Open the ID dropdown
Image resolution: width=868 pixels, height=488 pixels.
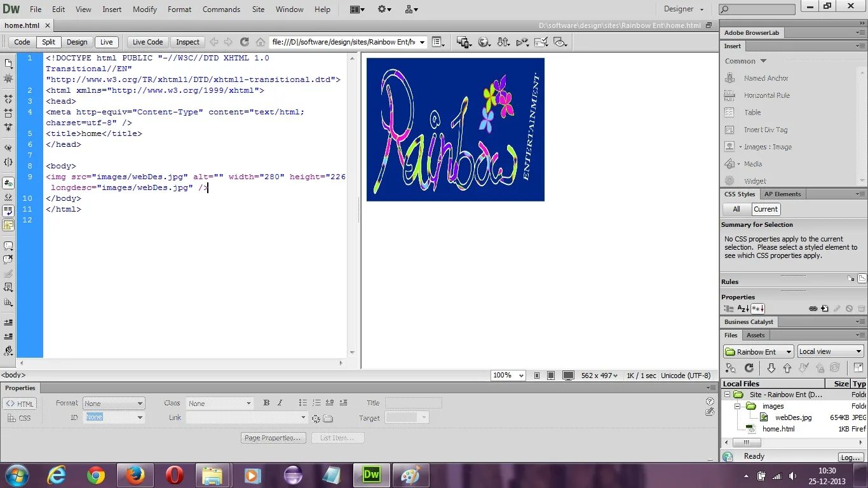114,417
